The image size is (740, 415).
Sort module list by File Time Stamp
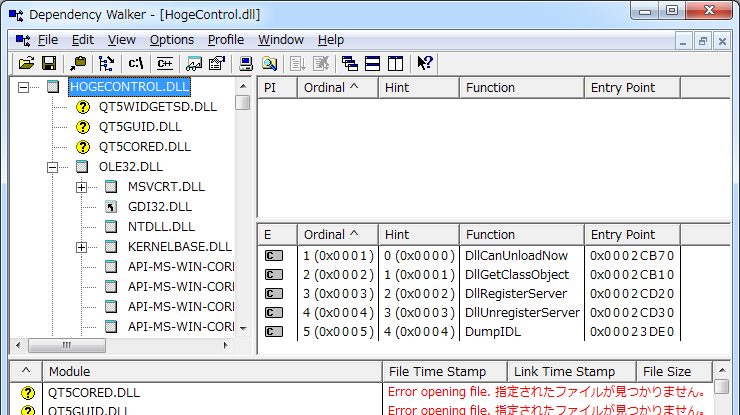coord(445,372)
